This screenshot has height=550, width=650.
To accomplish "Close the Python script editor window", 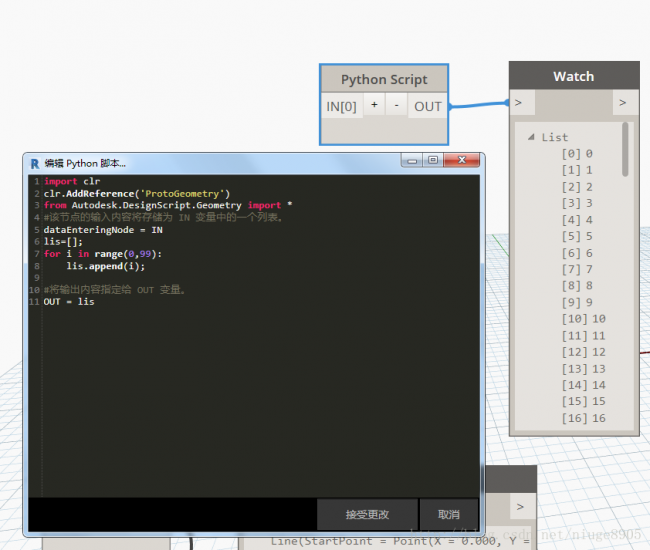I will (460, 160).
